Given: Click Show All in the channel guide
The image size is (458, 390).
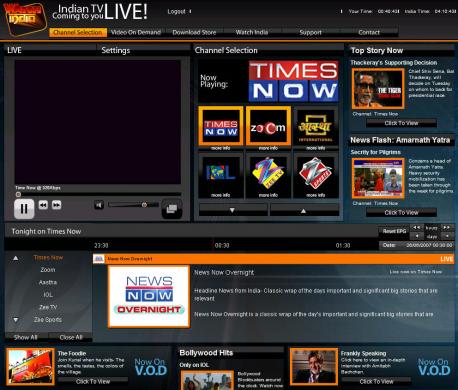Looking at the screenshot, I should click(26, 337).
